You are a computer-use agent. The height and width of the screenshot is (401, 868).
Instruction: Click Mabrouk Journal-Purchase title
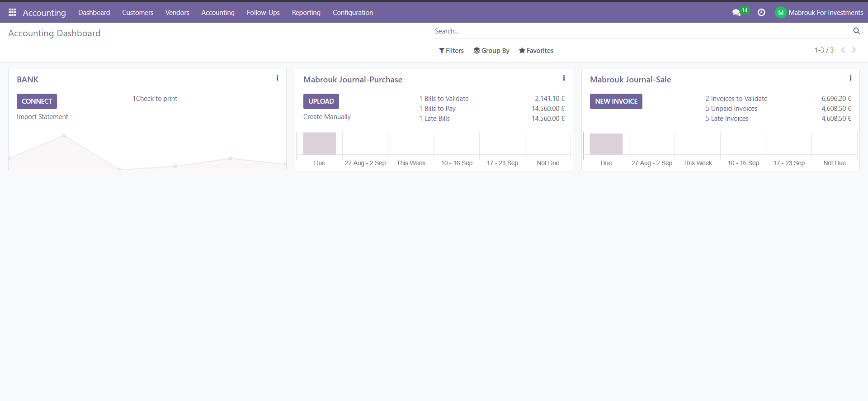pyautogui.click(x=353, y=80)
